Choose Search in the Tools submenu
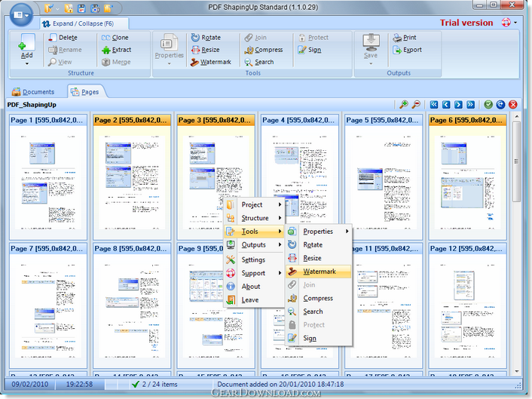This screenshot has width=532, height=399. pos(319,312)
